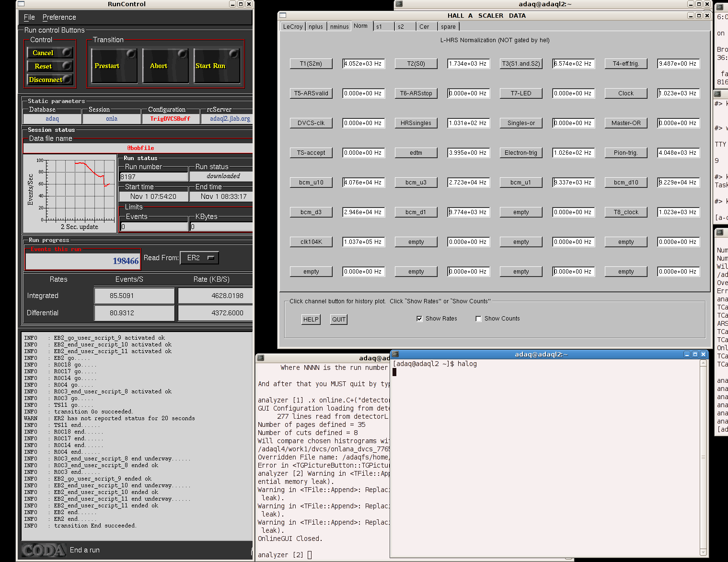The width and height of the screenshot is (728, 562).
Task: Click the Events/Sec rate graph
Action: pyautogui.click(x=69, y=194)
